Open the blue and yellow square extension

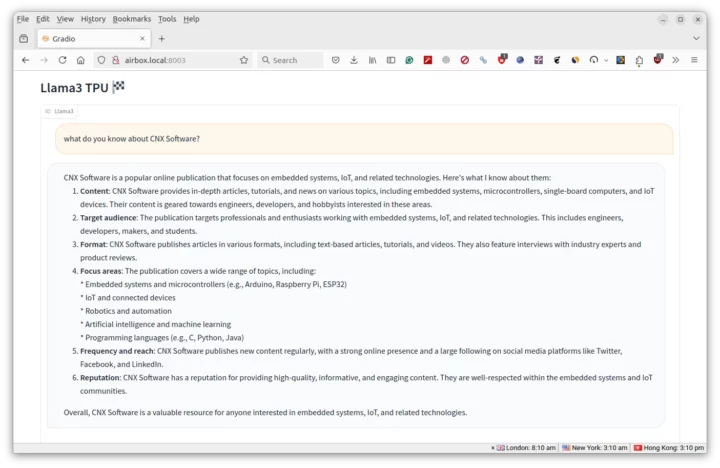[x=620, y=60]
